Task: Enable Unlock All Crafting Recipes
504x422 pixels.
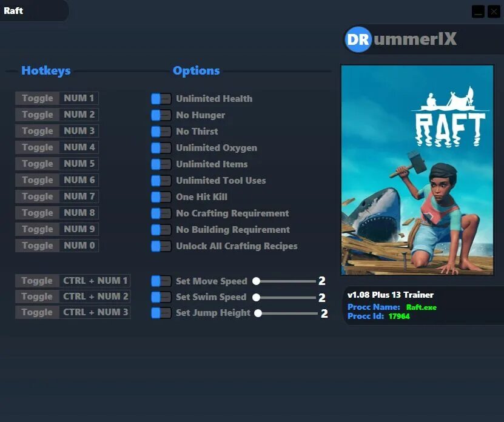Action: 161,246
